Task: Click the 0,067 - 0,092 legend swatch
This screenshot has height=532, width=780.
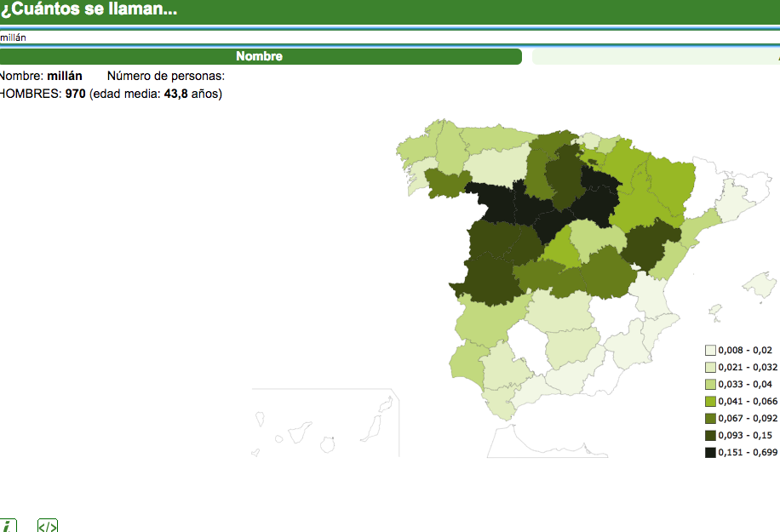Action: 710,418
